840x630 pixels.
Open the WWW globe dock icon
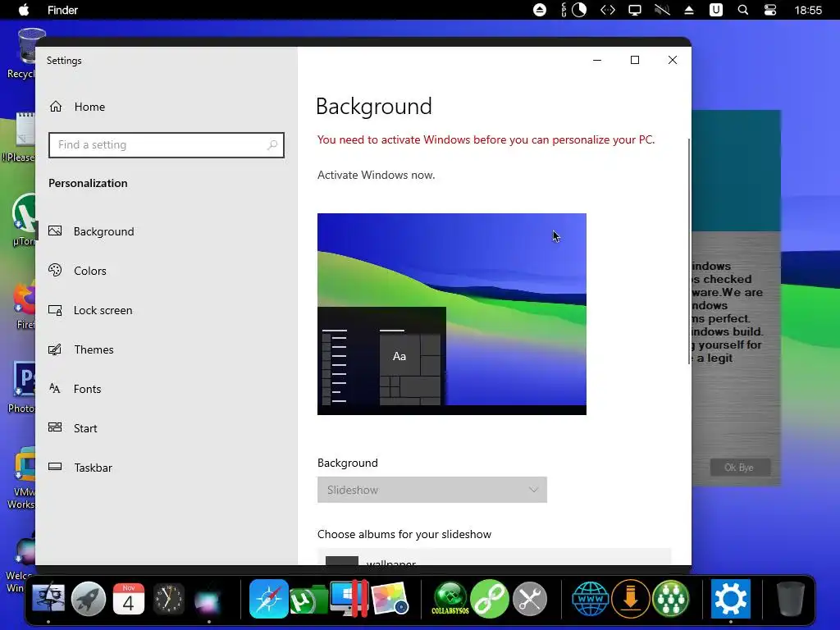pyautogui.click(x=591, y=598)
